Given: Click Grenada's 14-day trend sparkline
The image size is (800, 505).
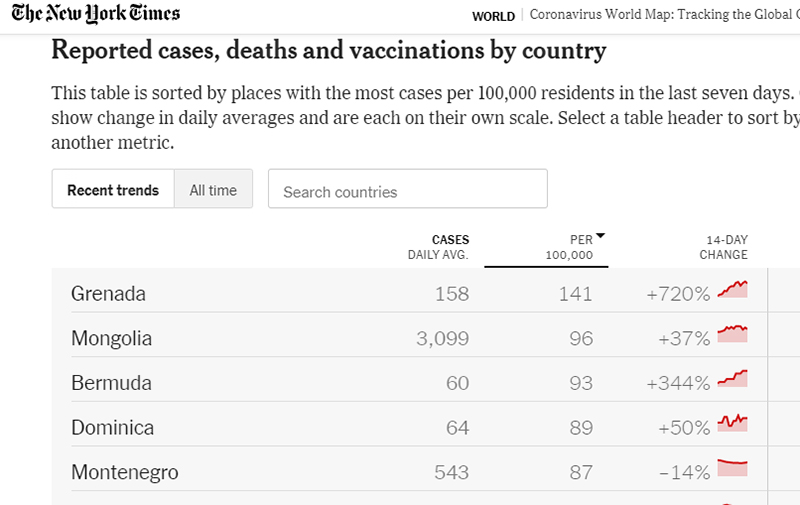Looking at the screenshot, I should tap(734, 291).
